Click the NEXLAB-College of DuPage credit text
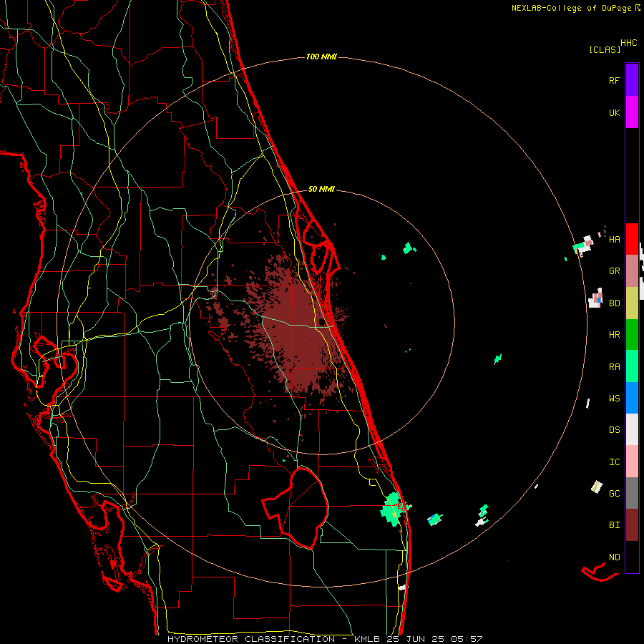The image size is (644, 644). [x=571, y=8]
